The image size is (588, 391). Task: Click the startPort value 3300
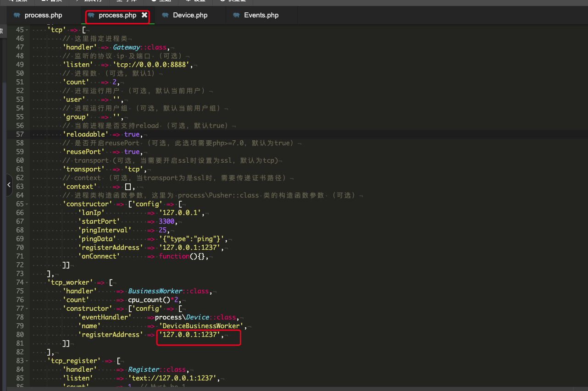pos(166,221)
